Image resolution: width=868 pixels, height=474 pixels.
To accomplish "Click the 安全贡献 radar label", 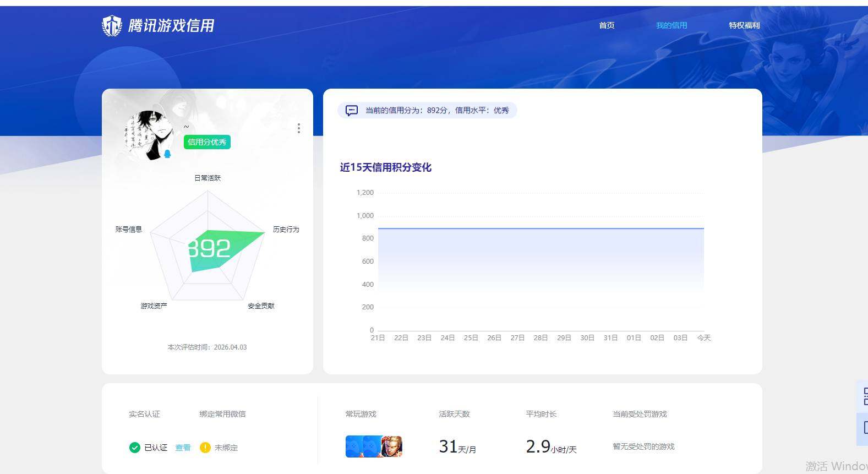I will [261, 306].
